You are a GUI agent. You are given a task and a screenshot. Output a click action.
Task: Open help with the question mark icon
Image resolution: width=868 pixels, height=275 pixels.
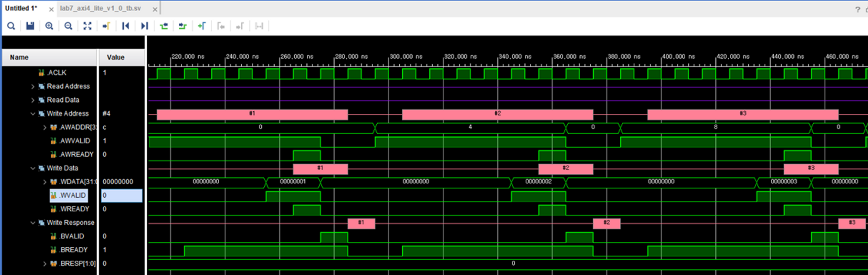click(858, 9)
